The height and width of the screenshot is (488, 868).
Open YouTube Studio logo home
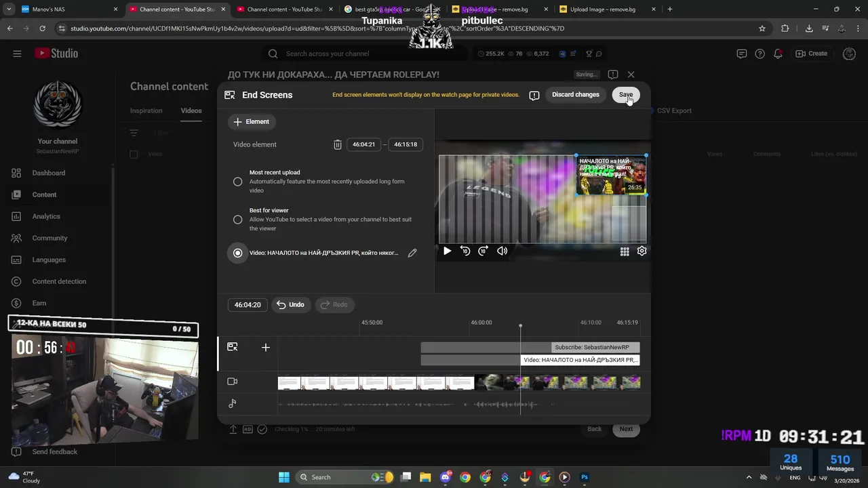(x=56, y=54)
